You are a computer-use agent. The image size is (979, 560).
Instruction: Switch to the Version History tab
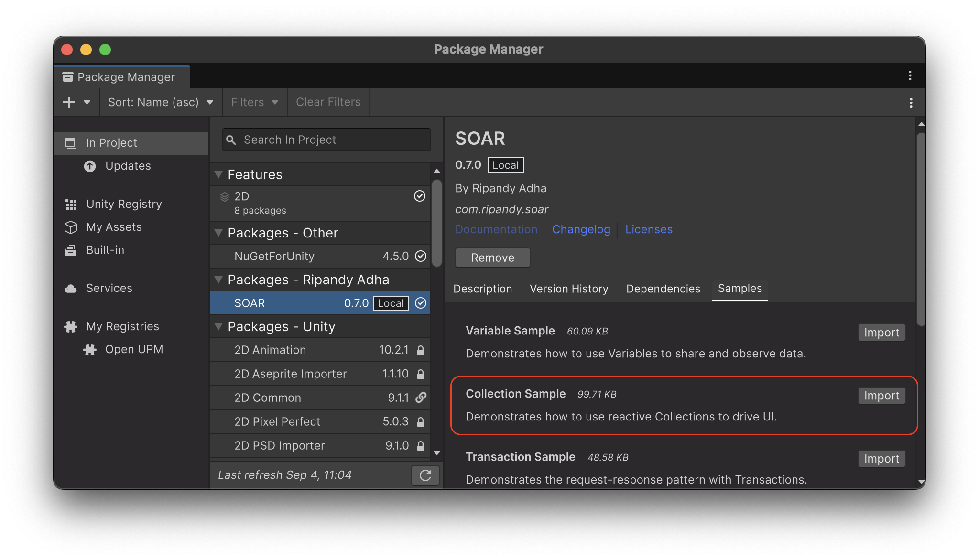coord(568,289)
